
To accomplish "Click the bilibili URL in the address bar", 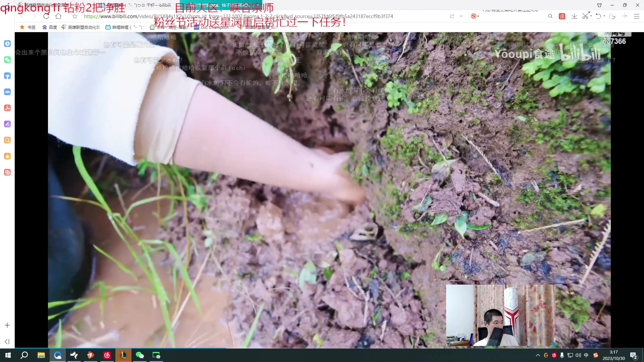I will click(x=238, y=16).
